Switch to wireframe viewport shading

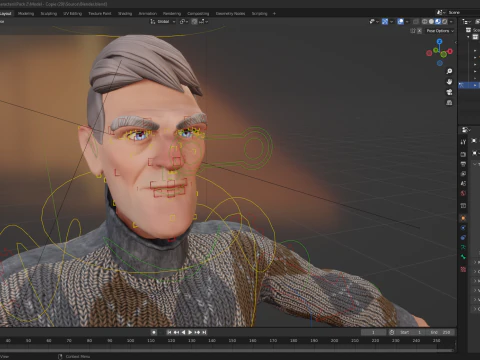tap(425, 22)
